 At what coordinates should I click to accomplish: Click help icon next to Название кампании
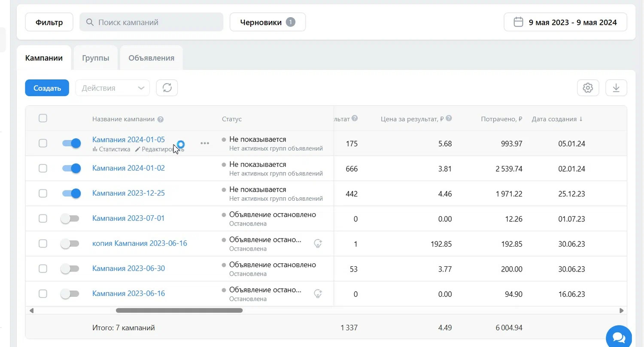pyautogui.click(x=161, y=119)
